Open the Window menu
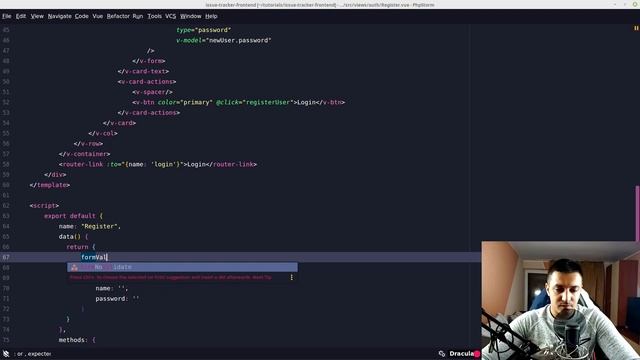This screenshot has height=360, width=640. click(x=191, y=16)
